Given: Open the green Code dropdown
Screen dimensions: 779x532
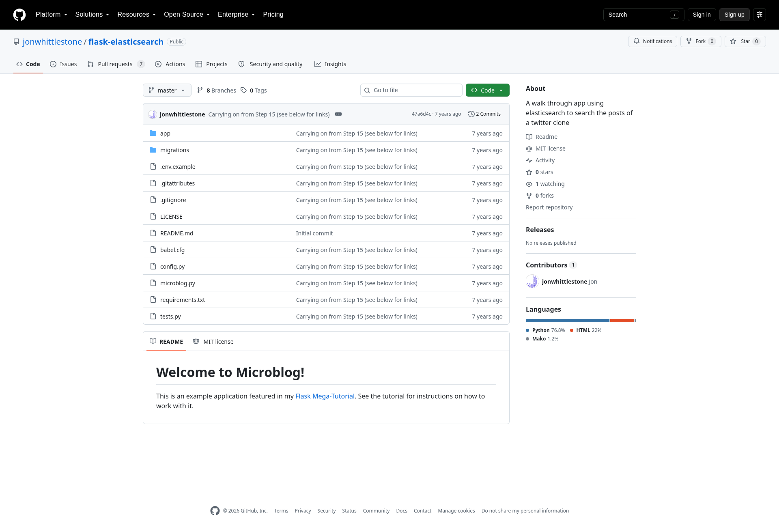Looking at the screenshot, I should (x=487, y=90).
